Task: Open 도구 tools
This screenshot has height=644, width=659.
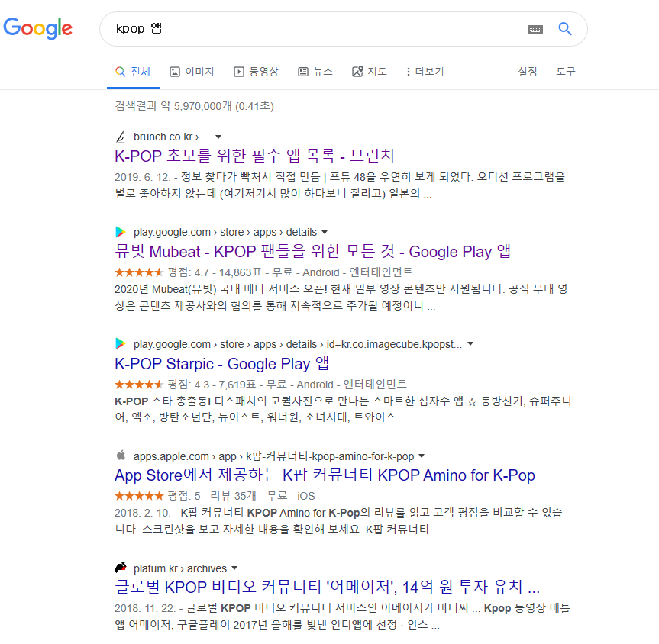Action: [566, 72]
